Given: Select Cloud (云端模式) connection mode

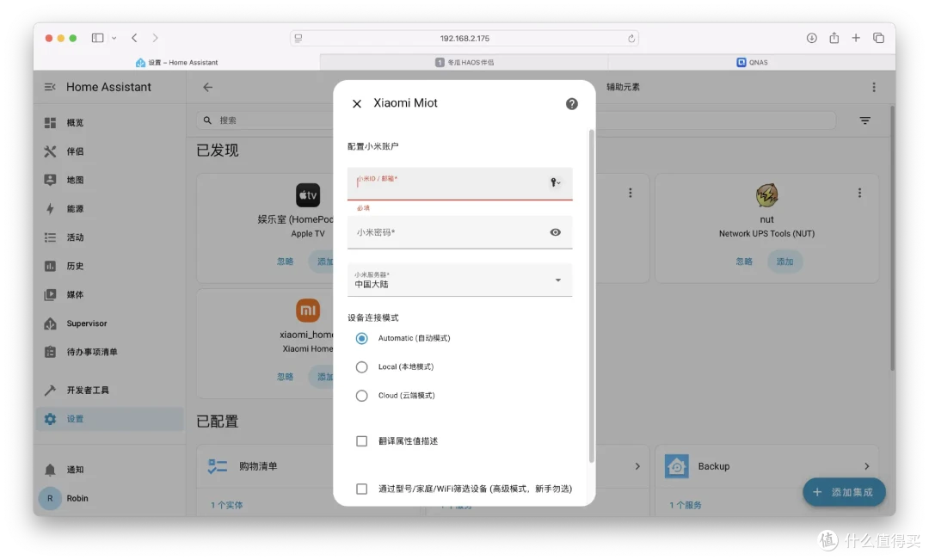Looking at the screenshot, I should point(361,395).
